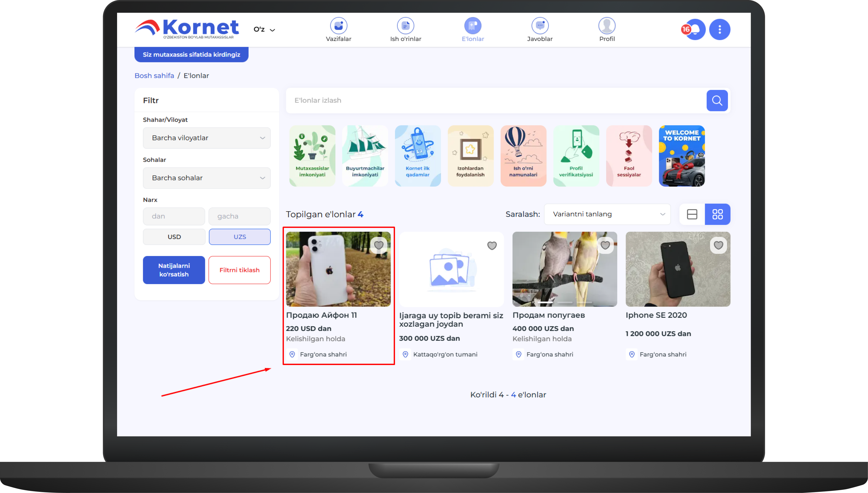Select USD currency option

[x=174, y=237]
